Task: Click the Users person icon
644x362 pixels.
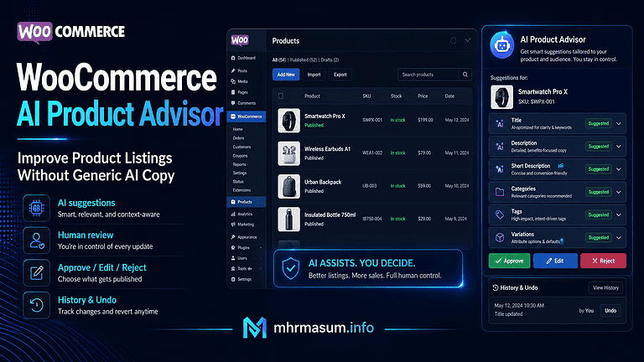Action: pos(233,258)
